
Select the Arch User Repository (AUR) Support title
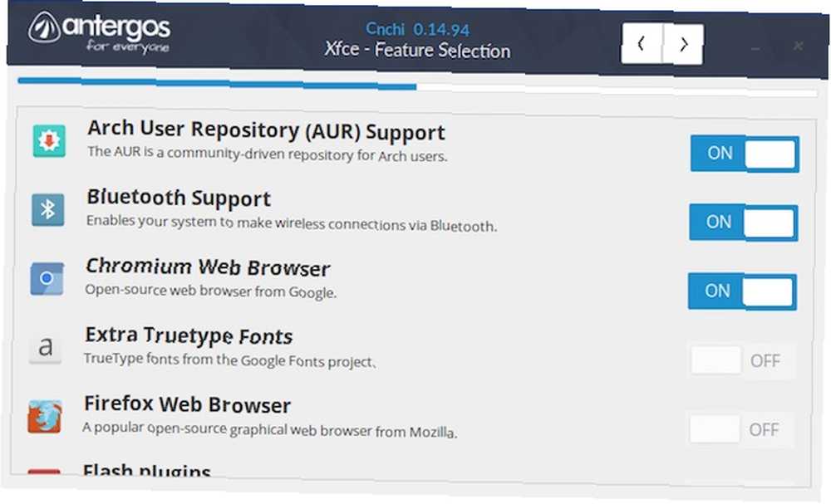click(266, 130)
